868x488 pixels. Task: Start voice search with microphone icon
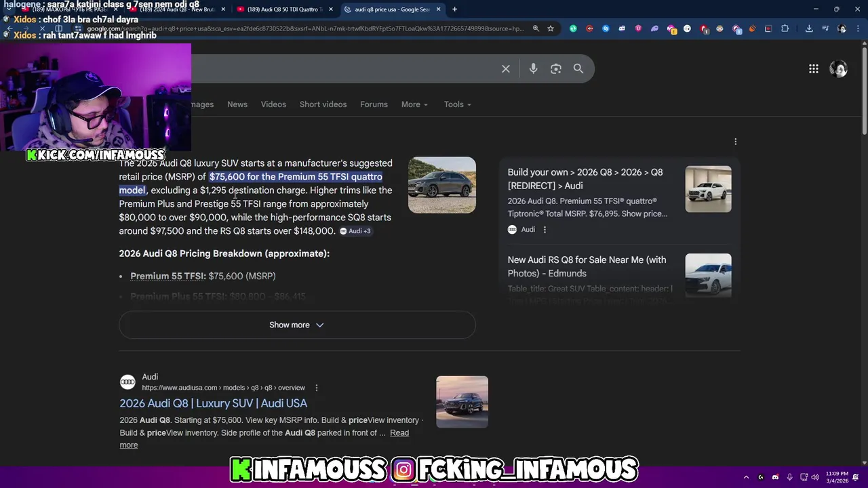533,68
